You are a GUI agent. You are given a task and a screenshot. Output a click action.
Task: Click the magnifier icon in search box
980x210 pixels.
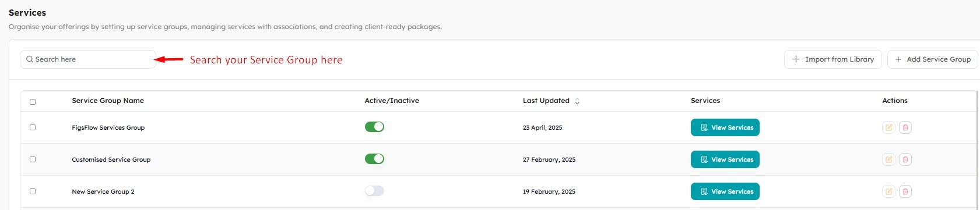pyautogui.click(x=30, y=59)
